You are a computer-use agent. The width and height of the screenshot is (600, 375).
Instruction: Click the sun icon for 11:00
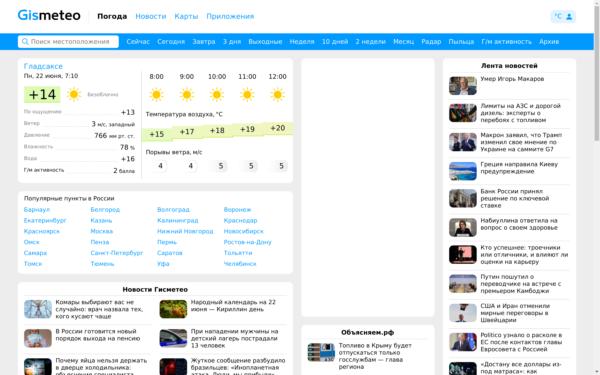click(x=247, y=94)
